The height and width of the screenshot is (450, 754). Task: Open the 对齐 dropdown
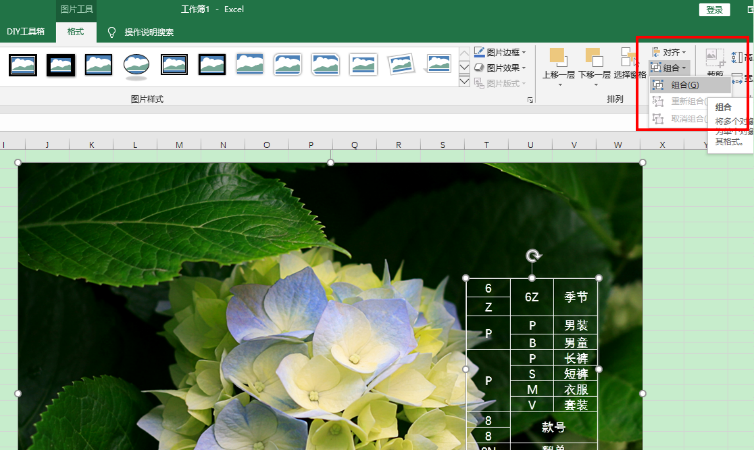[669, 52]
